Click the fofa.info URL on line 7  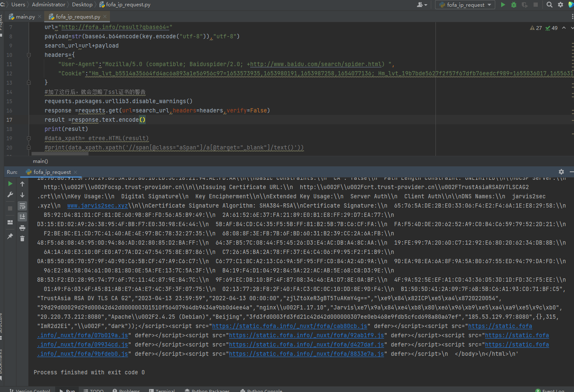[115, 27]
